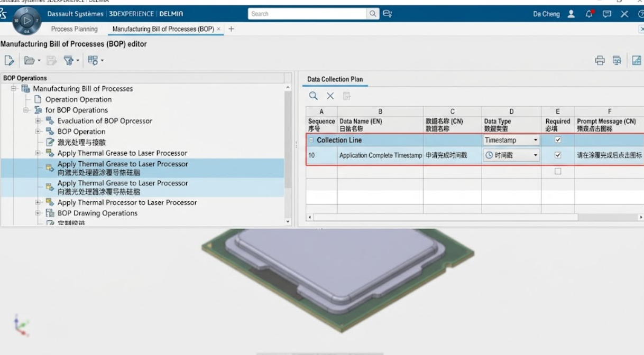Viewport: 644px width, 355px height.
Task: Click the greyed Save disk icon
Action: (51, 61)
